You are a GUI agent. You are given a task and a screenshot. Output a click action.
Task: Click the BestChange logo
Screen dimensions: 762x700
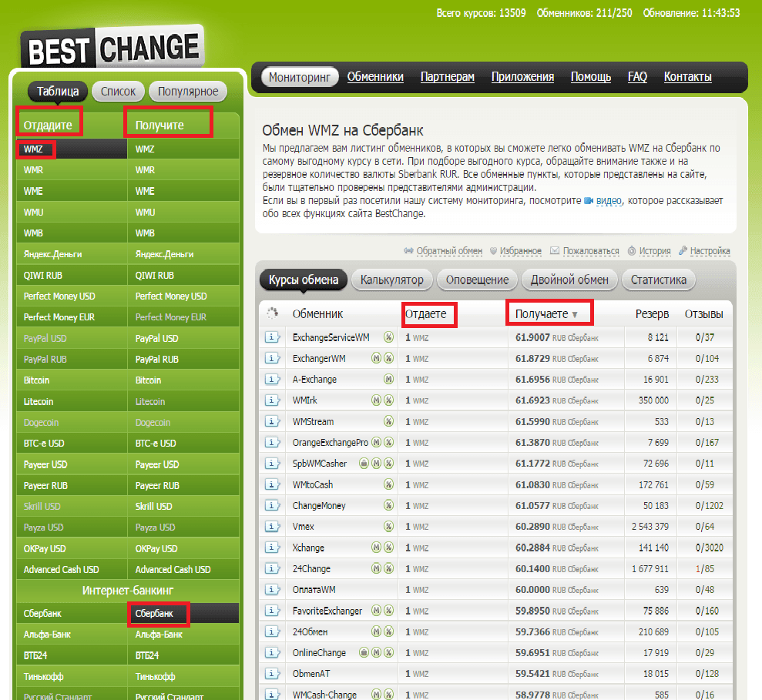pyautogui.click(x=112, y=48)
